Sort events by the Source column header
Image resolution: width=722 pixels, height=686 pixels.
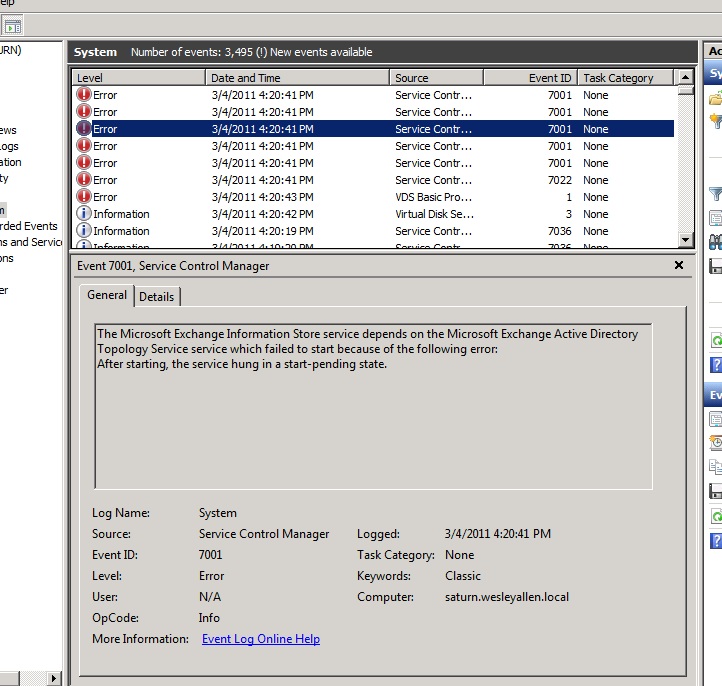click(x=437, y=78)
